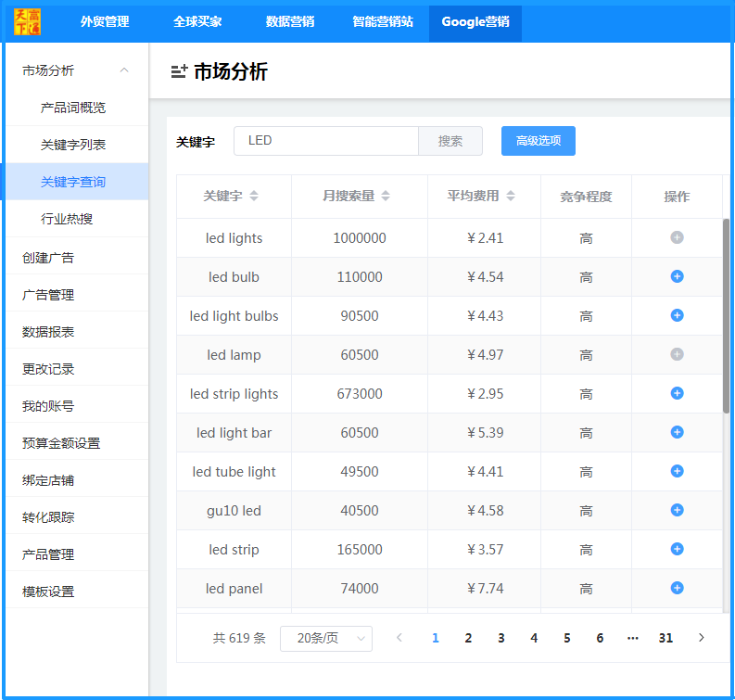Open 行业热搜 in the sidebar
The height and width of the screenshot is (700, 735).
point(67,219)
